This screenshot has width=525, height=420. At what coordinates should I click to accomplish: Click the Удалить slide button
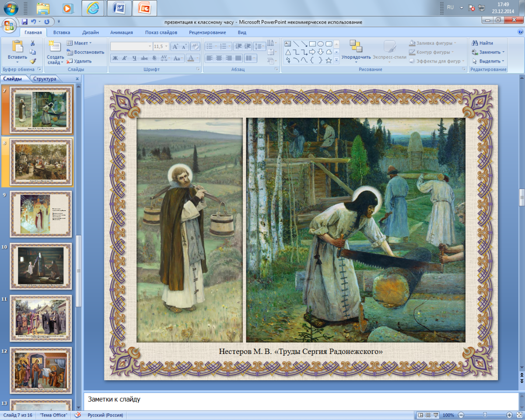(x=79, y=61)
